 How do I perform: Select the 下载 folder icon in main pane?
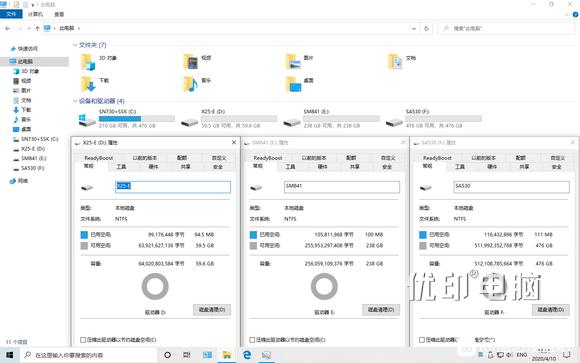tap(88, 84)
